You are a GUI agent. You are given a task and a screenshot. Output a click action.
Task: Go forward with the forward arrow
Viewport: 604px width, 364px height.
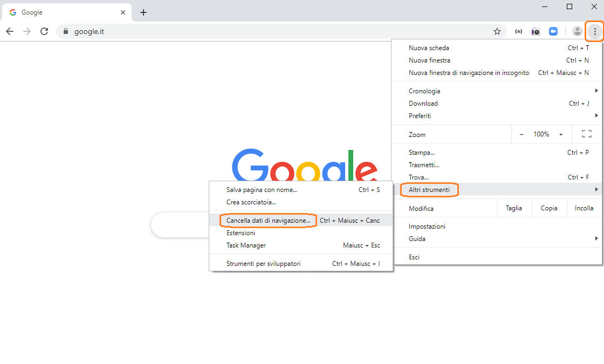point(27,31)
